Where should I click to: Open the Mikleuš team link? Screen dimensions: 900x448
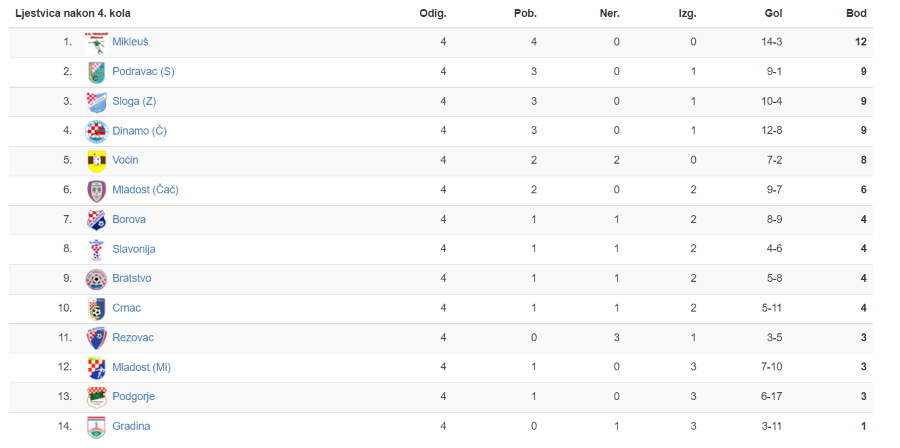130,42
